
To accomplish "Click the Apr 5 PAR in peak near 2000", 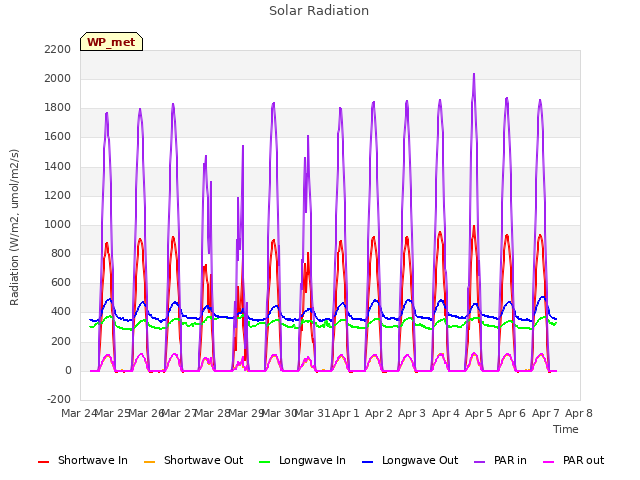I will point(474,74).
